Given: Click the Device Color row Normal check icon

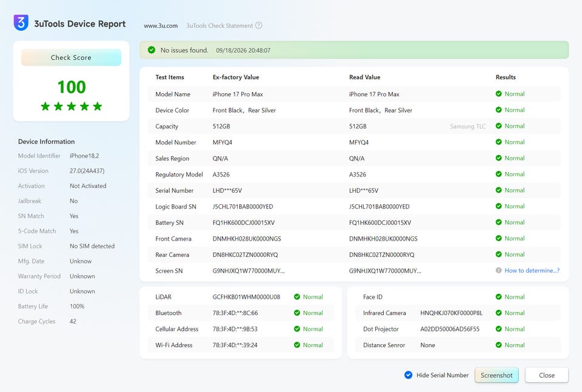Looking at the screenshot, I should (498, 110).
